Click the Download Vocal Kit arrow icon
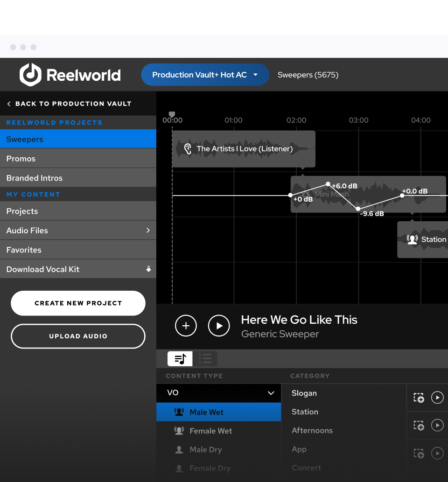 coord(148,269)
